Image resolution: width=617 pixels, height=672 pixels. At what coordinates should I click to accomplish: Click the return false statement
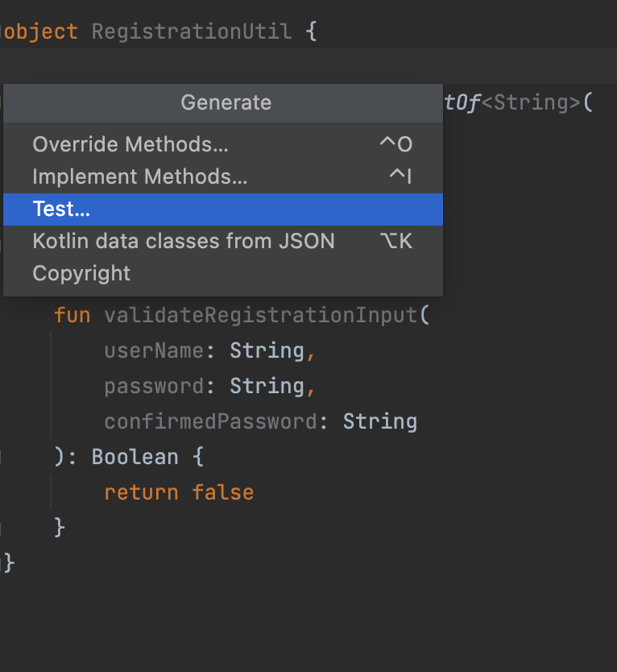[x=178, y=492]
